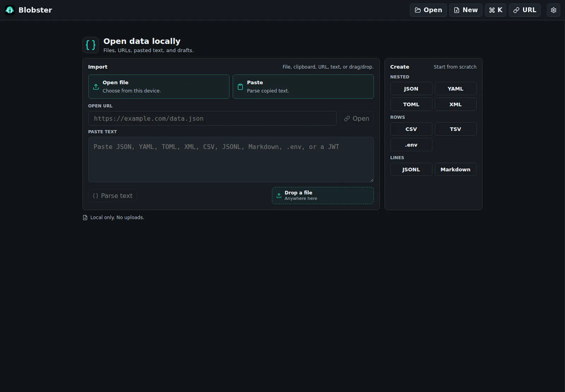
Task: Open the settings gear icon
Action: (x=553, y=10)
